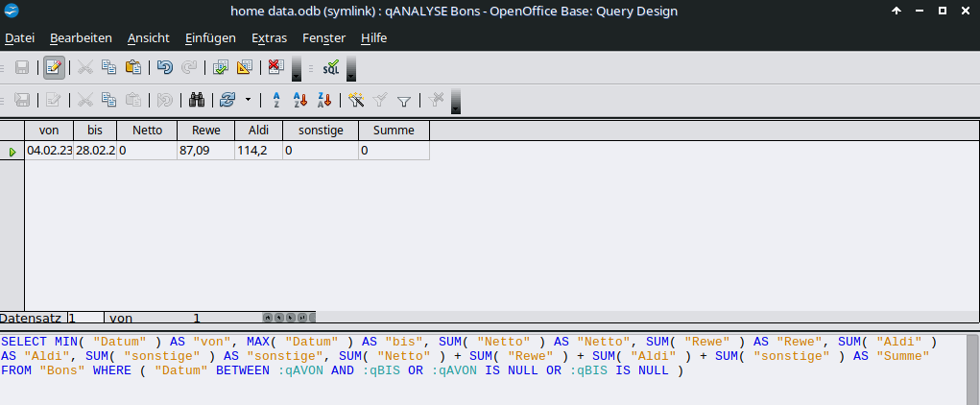The image size is (980, 405).
Task: Sort descending with Z-A arrow icon
Action: [325, 100]
